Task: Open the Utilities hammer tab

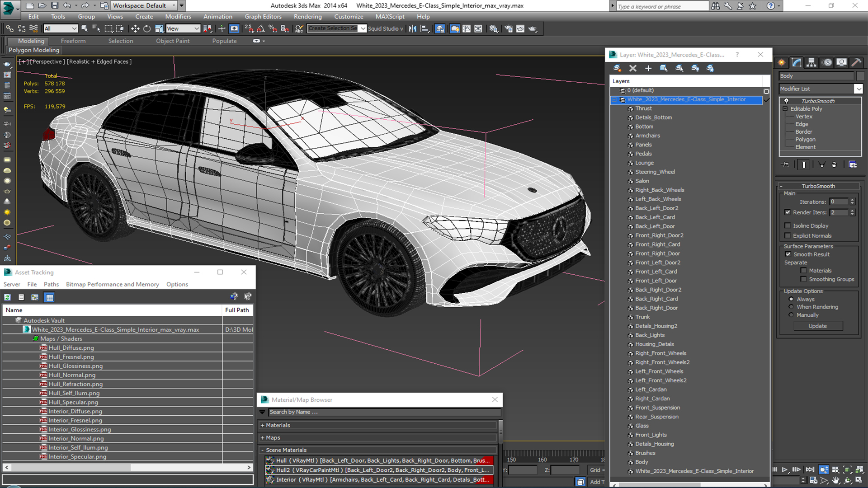Action: 856,62
